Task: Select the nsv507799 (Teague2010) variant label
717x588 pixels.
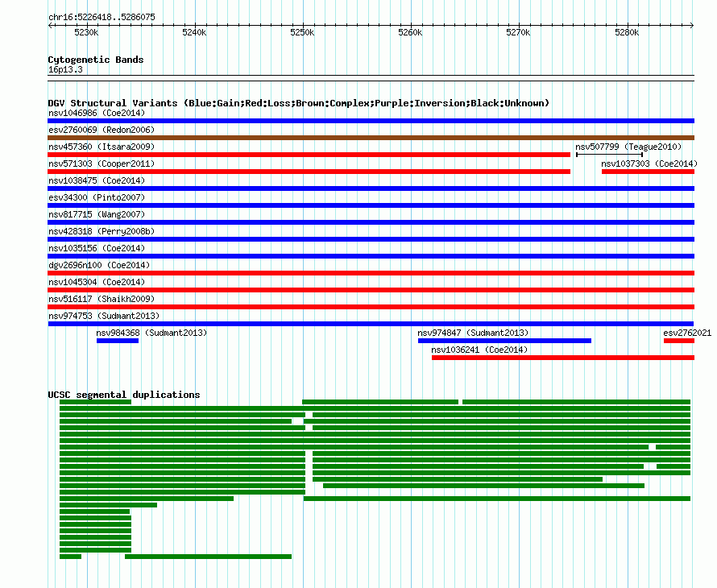Action: (628, 147)
